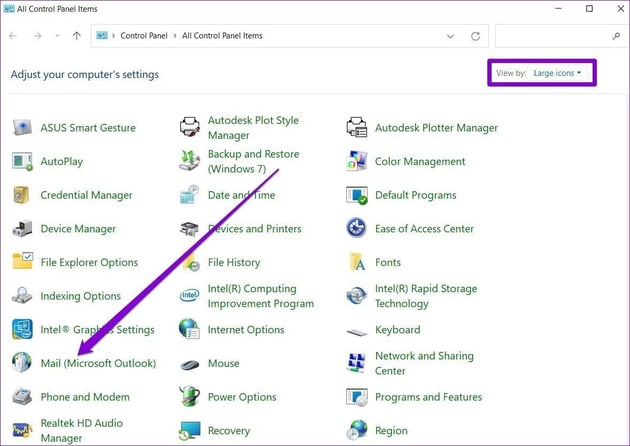Image resolution: width=630 pixels, height=446 pixels.
Task: Open the Ease of Access Center link
Action: tap(424, 229)
